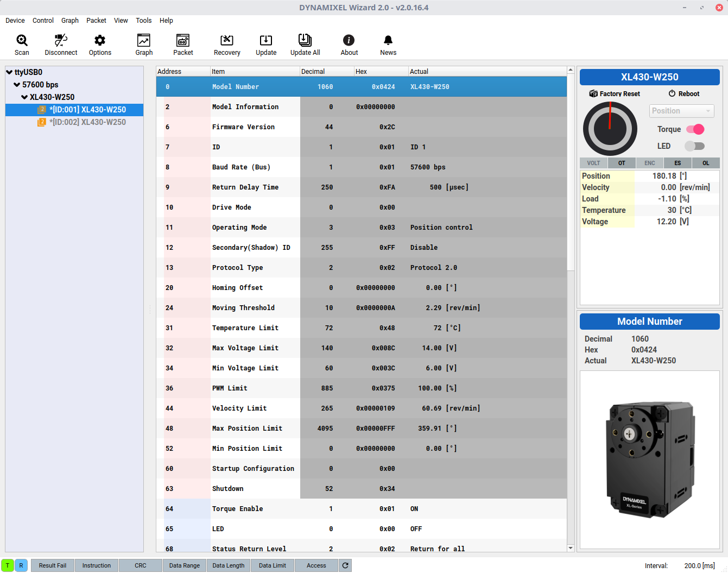Click the blue R indicator
This screenshot has height=573, width=728.
(21, 565)
